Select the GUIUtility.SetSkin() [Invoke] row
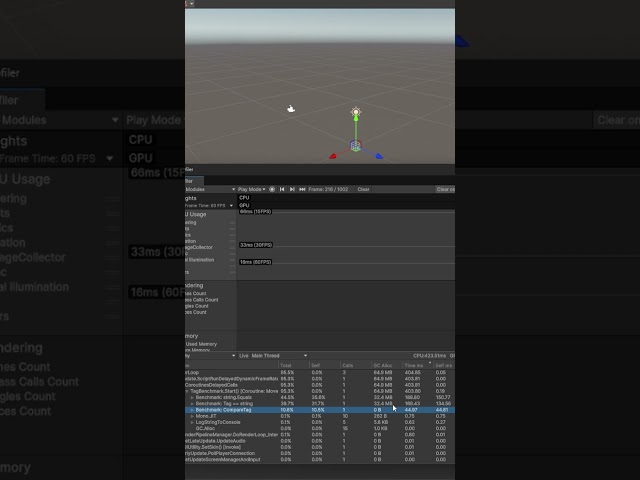Viewport: 640px width, 480px height. coord(320,447)
